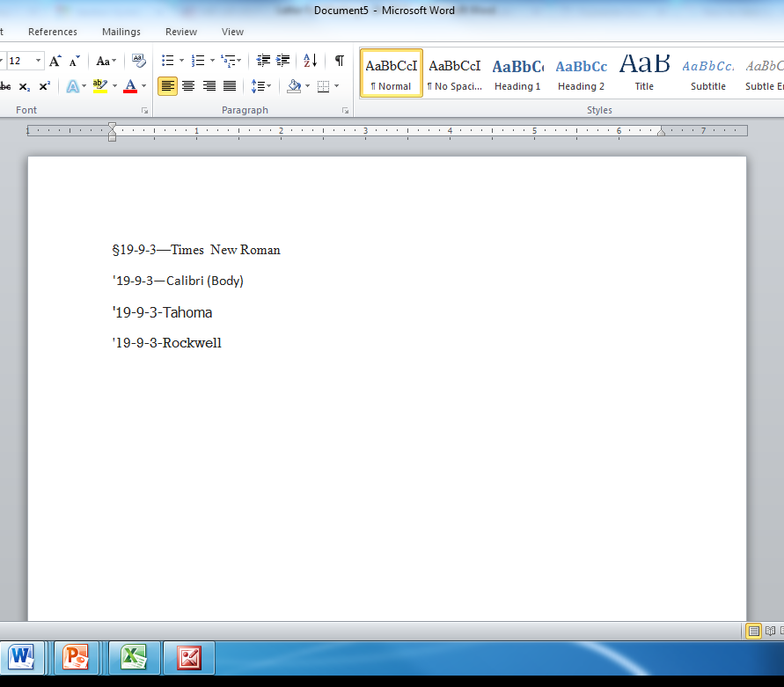Image resolution: width=784 pixels, height=687 pixels.
Task: Expand the Numbering dropdown arrow
Action: 213,61
